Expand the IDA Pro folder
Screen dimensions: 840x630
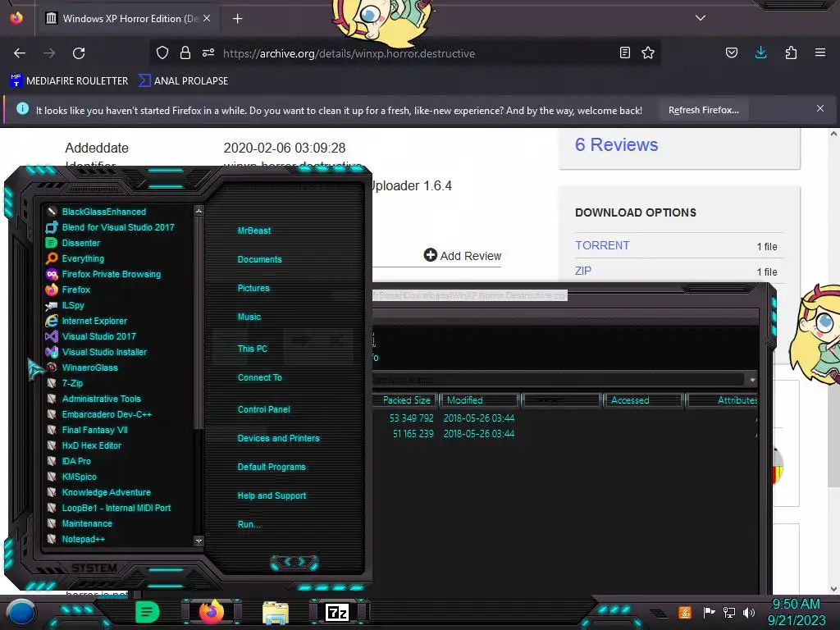click(x=69, y=460)
